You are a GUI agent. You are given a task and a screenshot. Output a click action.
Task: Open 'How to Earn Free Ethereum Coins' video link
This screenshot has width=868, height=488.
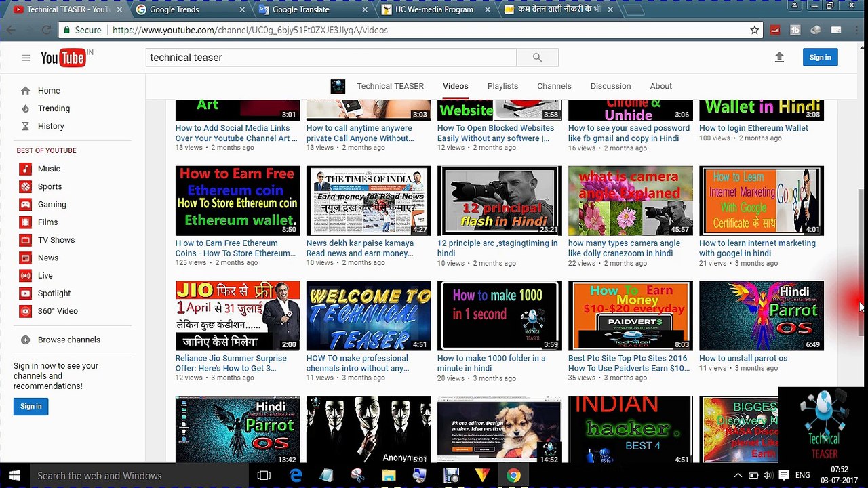pyautogui.click(x=235, y=248)
